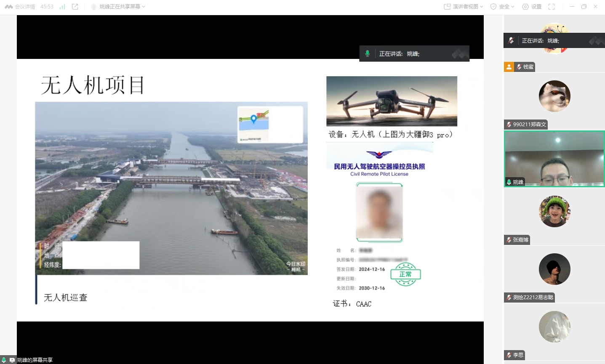
Task: Click the green microphone icon at bottom-left corner
Action: tap(4, 360)
